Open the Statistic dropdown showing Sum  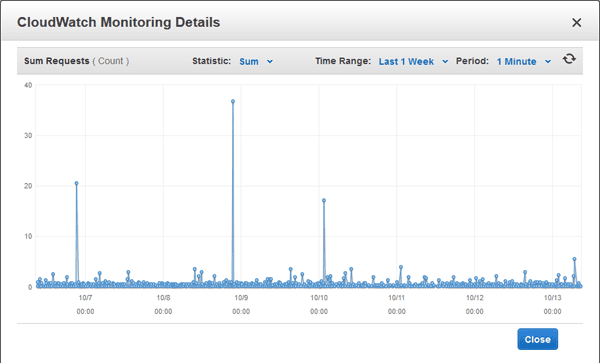pos(256,62)
